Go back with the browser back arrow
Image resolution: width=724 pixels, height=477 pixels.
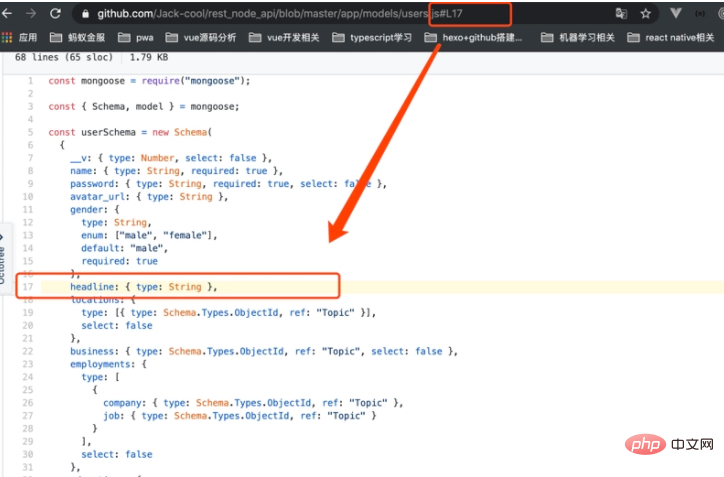click(6, 14)
